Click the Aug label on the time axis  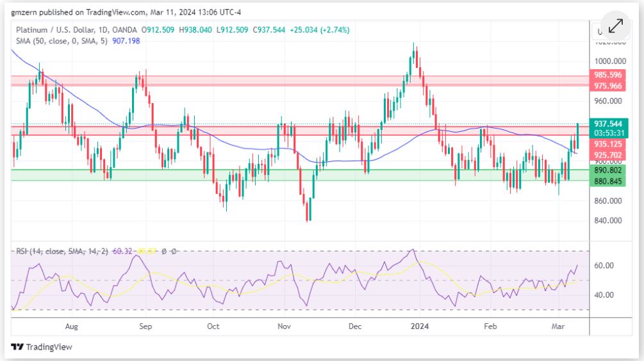tap(71, 326)
